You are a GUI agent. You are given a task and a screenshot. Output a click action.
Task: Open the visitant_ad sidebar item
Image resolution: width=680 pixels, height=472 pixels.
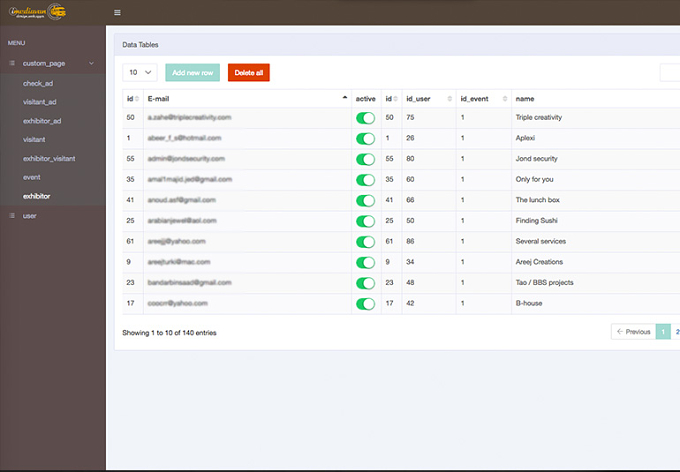(39, 102)
